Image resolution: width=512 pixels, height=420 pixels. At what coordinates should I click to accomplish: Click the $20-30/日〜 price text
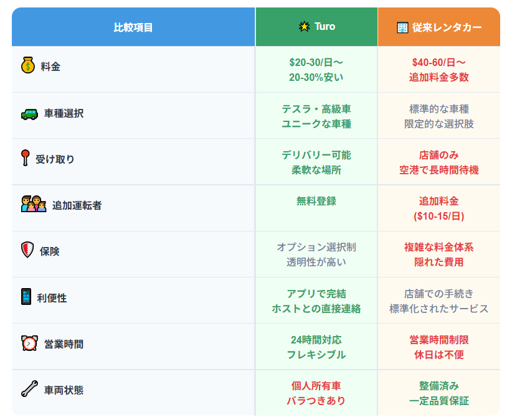pos(316,62)
